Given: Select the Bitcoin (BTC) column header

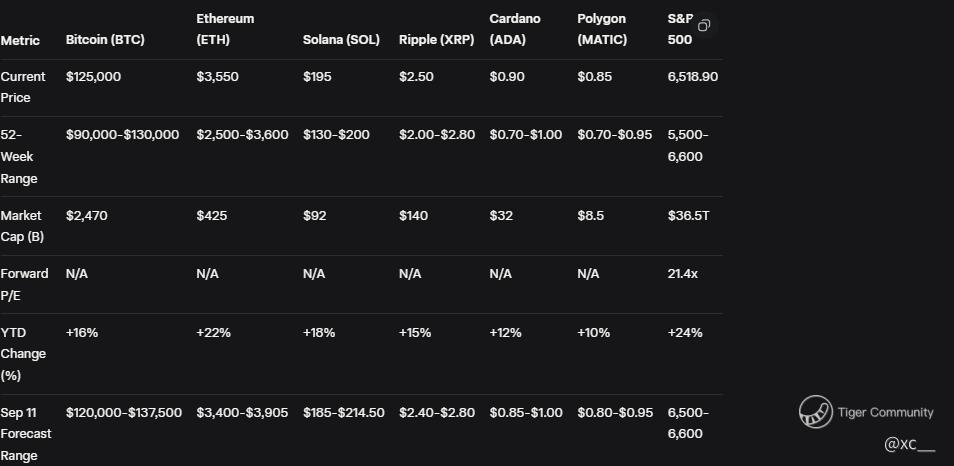Looking at the screenshot, I should 105,40.
